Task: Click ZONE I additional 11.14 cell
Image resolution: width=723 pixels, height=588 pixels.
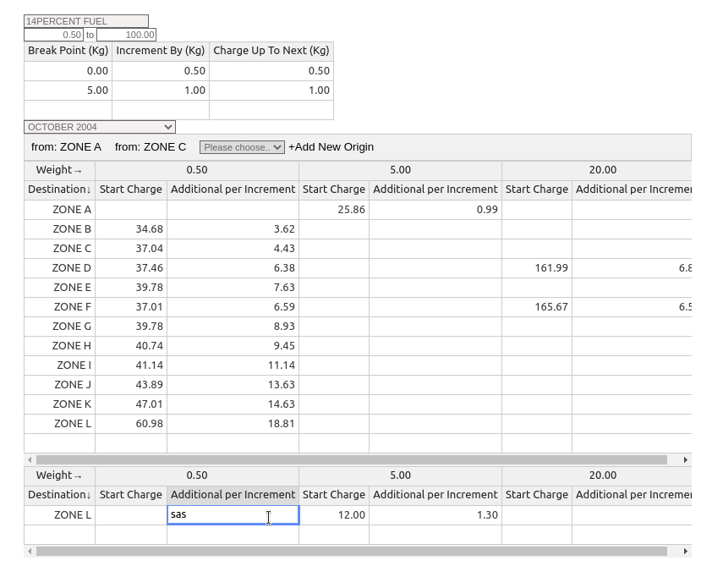Action: pyautogui.click(x=233, y=365)
